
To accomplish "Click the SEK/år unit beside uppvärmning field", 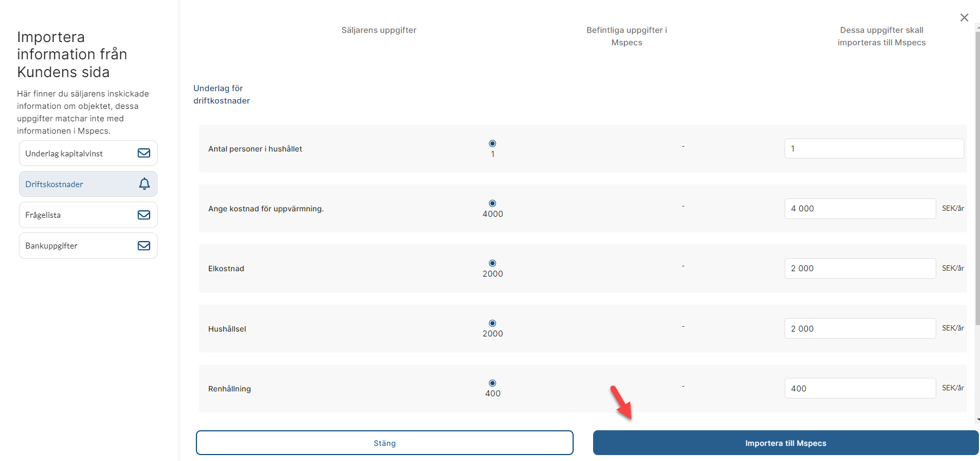I will [953, 208].
